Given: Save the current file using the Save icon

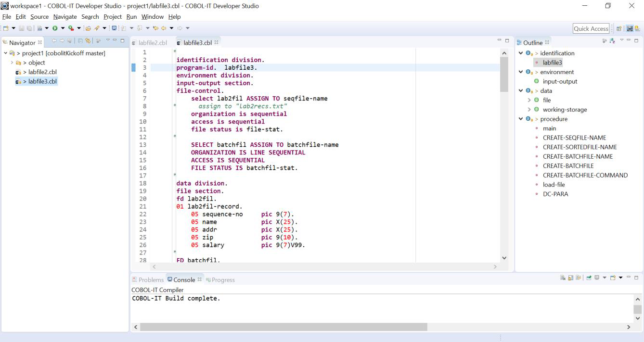Looking at the screenshot, I should tap(22, 28).
